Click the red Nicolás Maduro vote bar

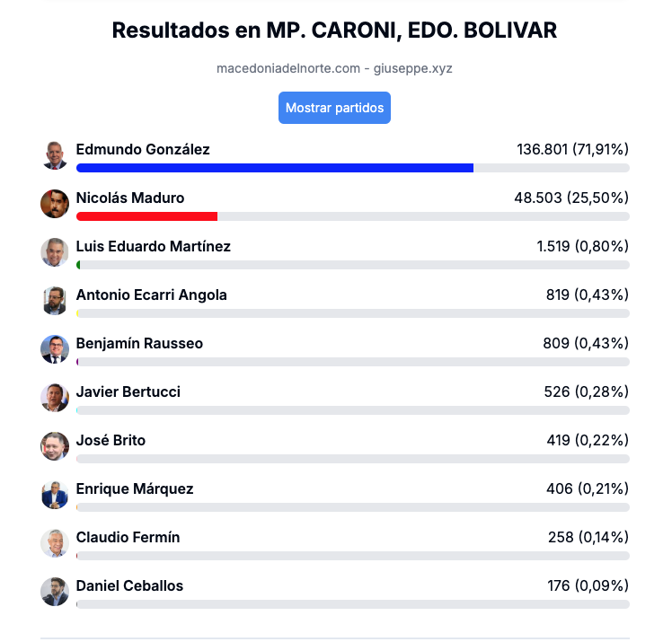click(x=147, y=216)
